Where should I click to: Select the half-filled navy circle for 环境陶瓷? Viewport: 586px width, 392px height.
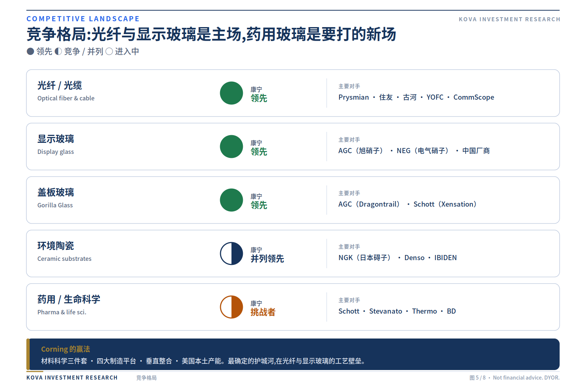click(231, 254)
